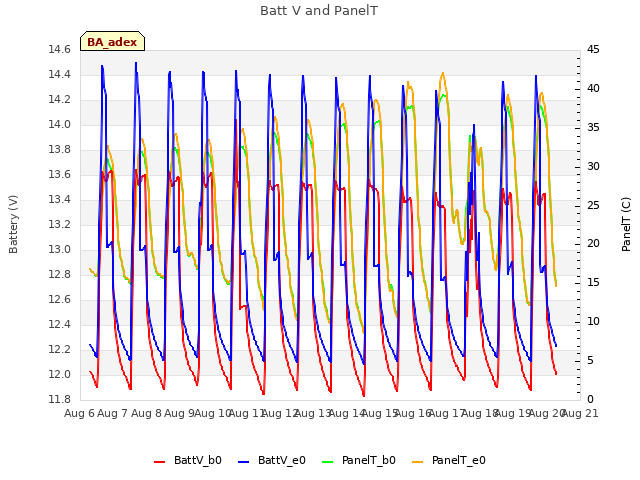Click the BattV_b0 legend label
The image size is (640, 480).
click(x=198, y=460)
